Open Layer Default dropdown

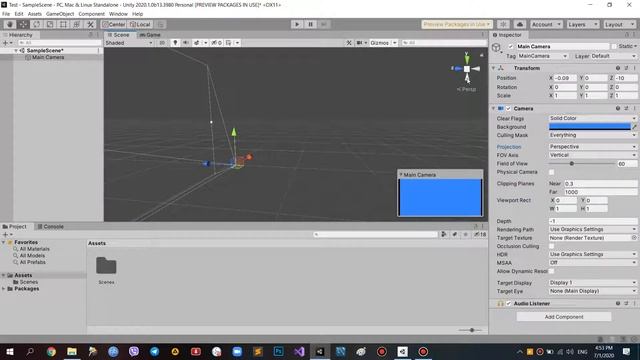click(613, 56)
